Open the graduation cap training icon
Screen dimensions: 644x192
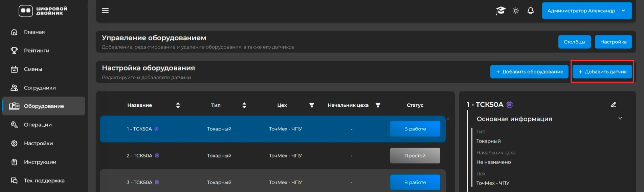[501, 11]
